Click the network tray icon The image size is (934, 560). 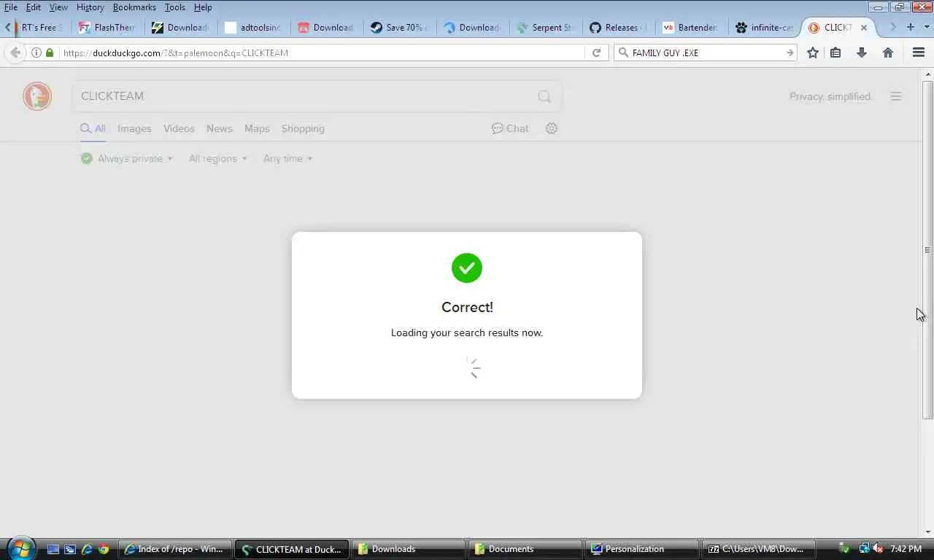tap(863, 548)
